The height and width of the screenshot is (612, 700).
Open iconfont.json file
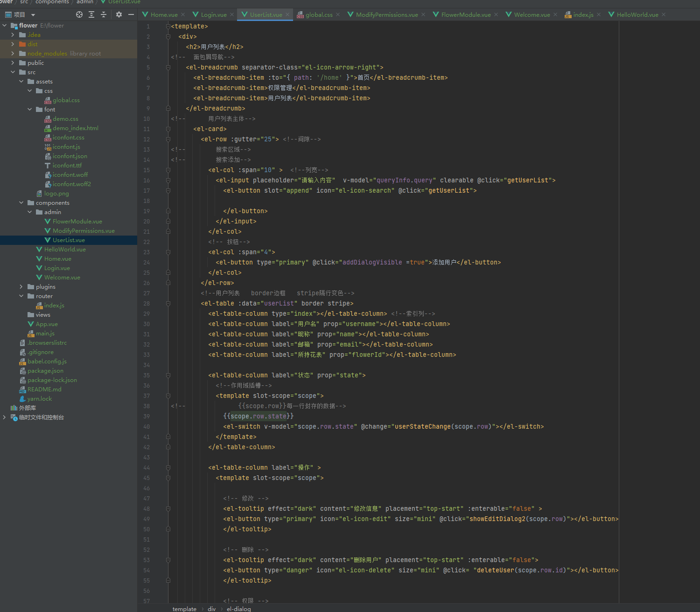tap(70, 156)
